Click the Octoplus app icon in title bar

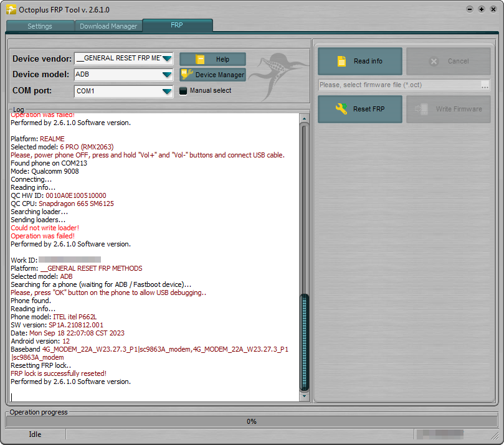11,9
